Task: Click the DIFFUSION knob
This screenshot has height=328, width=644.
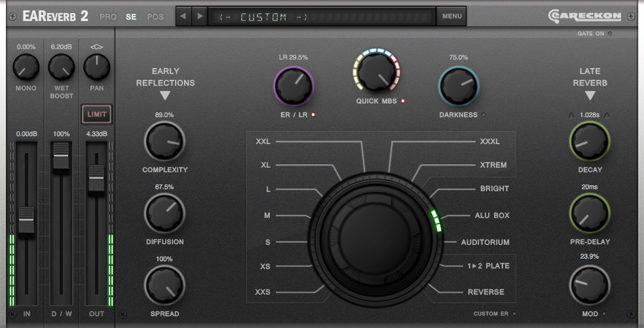Action: click(x=164, y=213)
